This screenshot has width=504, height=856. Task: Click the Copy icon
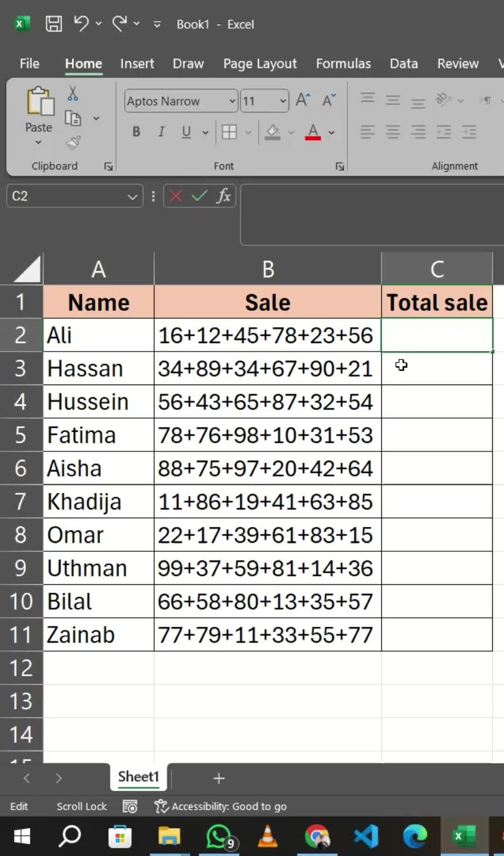click(x=73, y=118)
